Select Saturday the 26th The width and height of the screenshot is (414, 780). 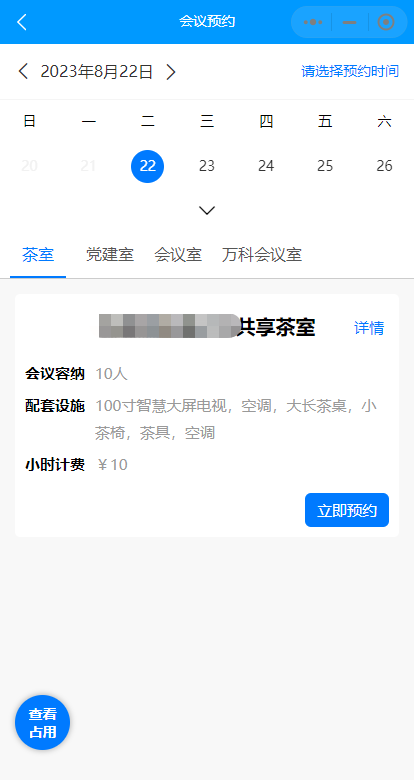384,166
